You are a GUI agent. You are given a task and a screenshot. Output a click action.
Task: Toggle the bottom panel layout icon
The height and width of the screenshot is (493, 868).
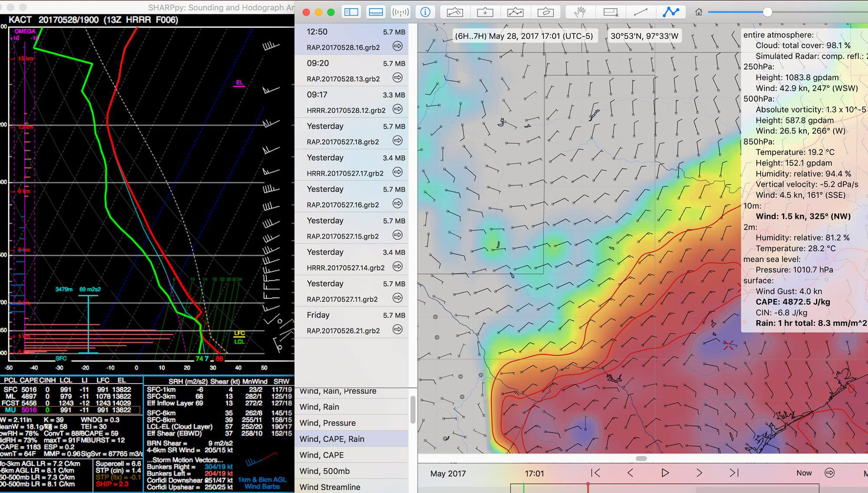pos(376,12)
